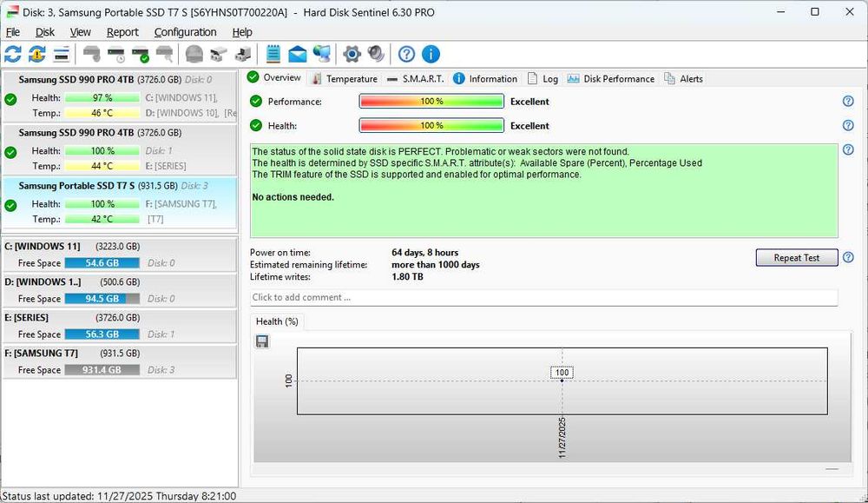Click the 46 °C temperature bar of Disk 0
This screenshot has width=868, height=503.
[102, 113]
